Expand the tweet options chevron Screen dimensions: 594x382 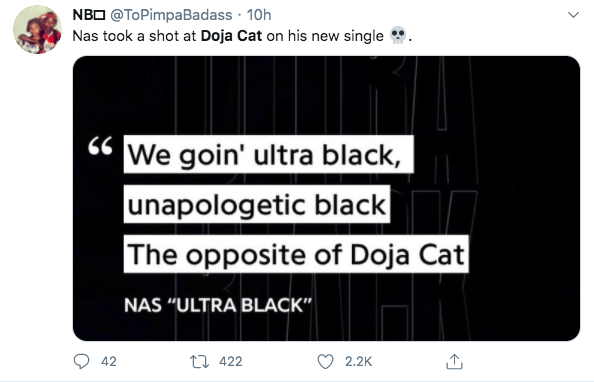[x=574, y=15]
